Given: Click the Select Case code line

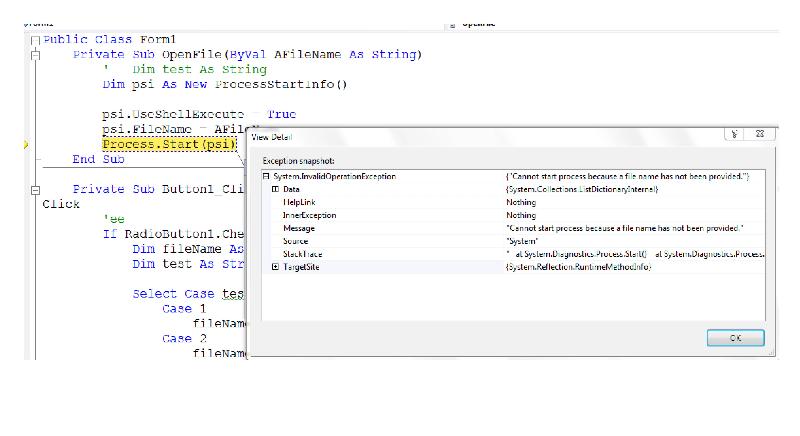Looking at the screenshot, I should [188, 294].
